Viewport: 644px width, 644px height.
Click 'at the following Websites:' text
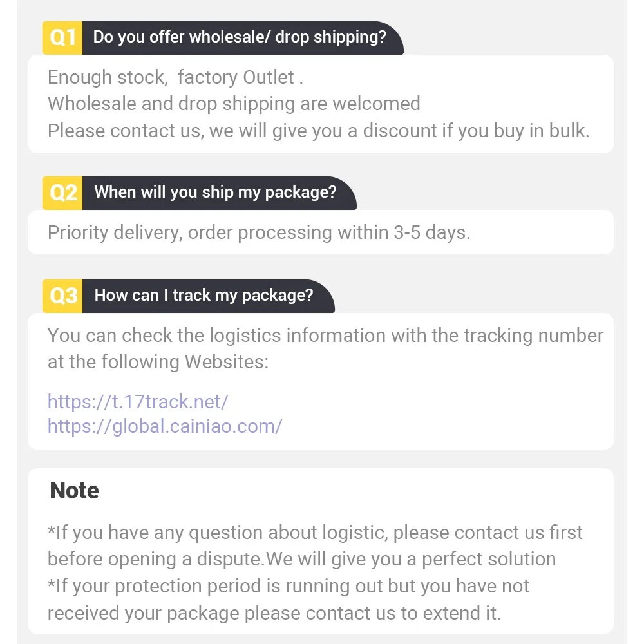[x=158, y=362]
